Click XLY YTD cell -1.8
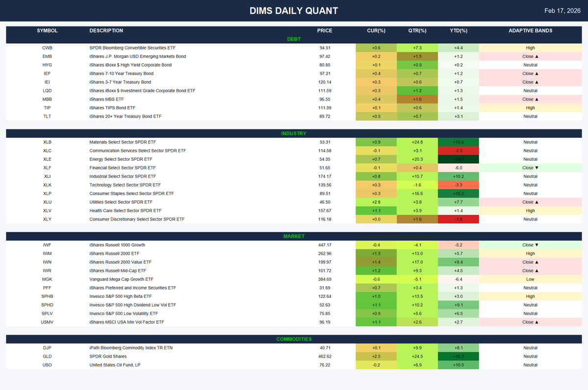Viewport: 588px width, 390px height. tap(458, 219)
